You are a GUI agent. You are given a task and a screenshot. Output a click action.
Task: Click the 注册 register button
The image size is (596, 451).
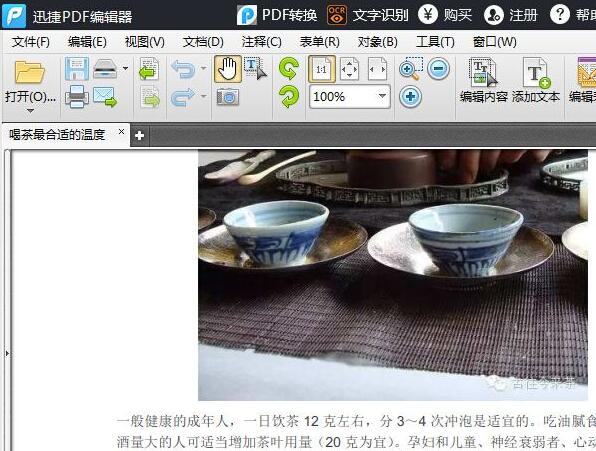(511, 15)
